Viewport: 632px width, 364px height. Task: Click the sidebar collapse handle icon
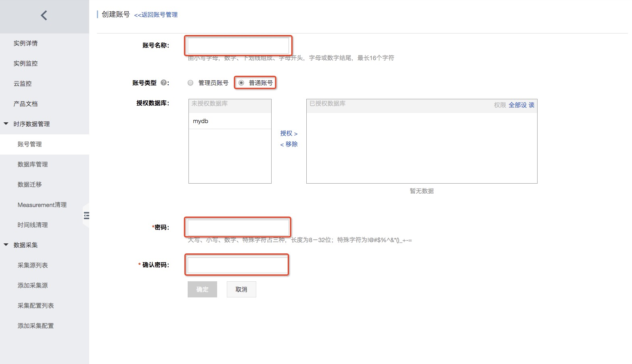click(86, 215)
